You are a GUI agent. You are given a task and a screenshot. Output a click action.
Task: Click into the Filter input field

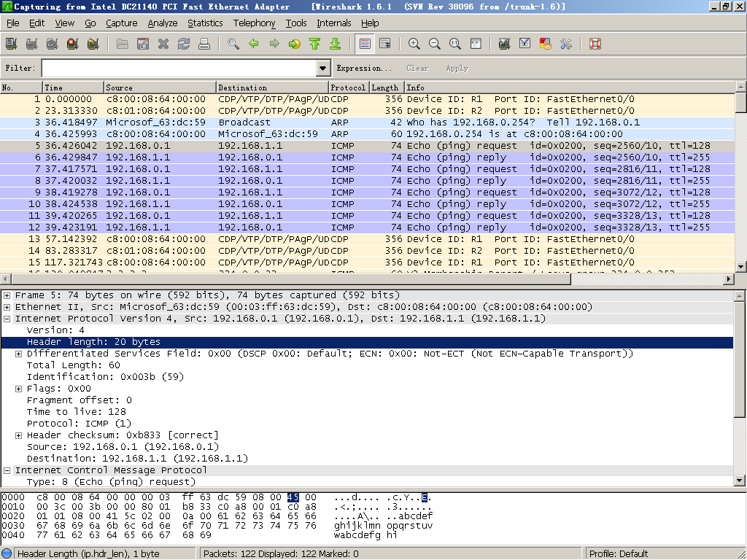click(x=179, y=68)
